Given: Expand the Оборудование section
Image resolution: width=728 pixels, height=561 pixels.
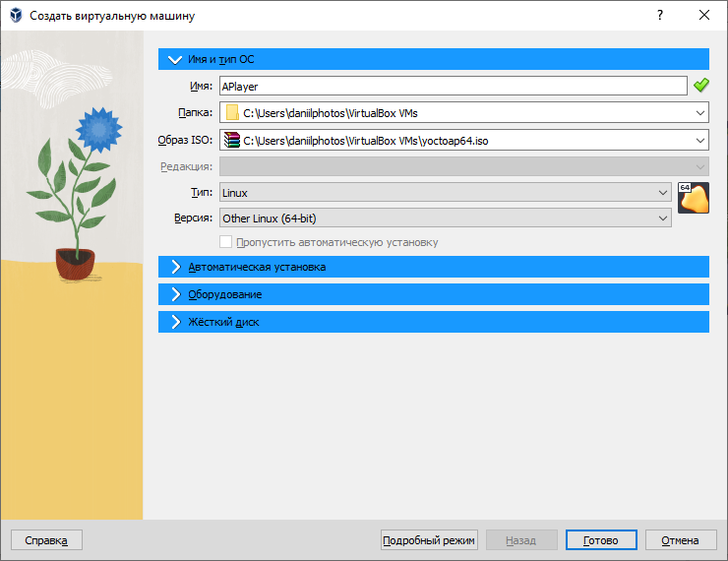Looking at the screenshot, I should point(433,294).
